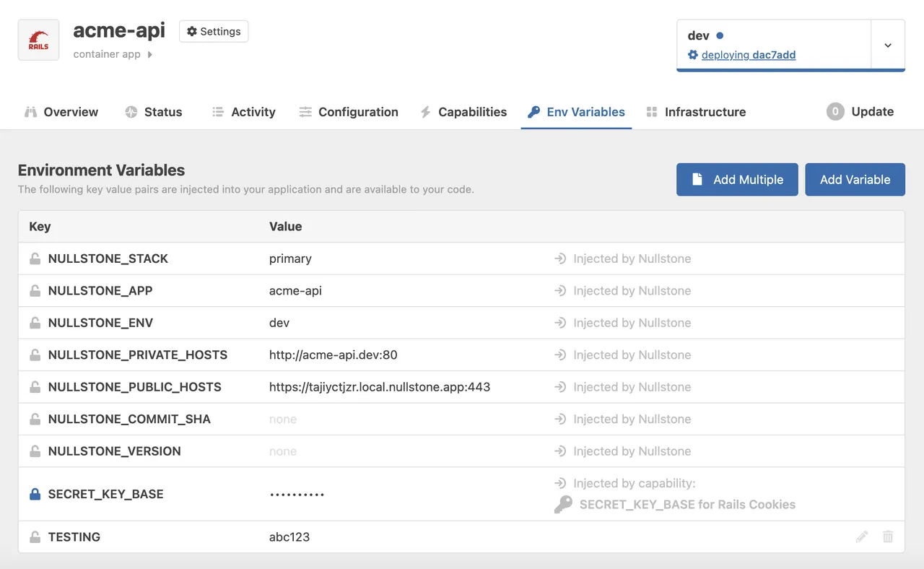924x569 pixels.
Task: Click the Key column header
Action: coord(40,226)
